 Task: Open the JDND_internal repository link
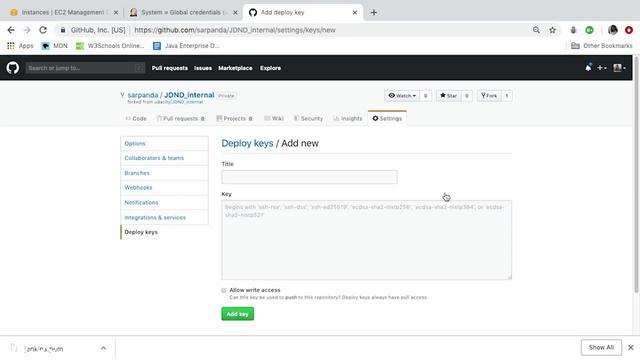tap(189, 95)
